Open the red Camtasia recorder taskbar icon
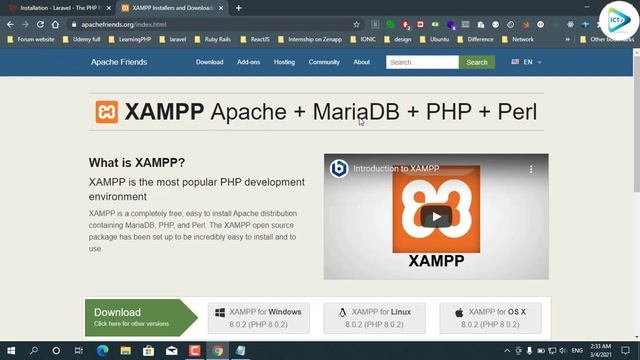 click(195, 351)
